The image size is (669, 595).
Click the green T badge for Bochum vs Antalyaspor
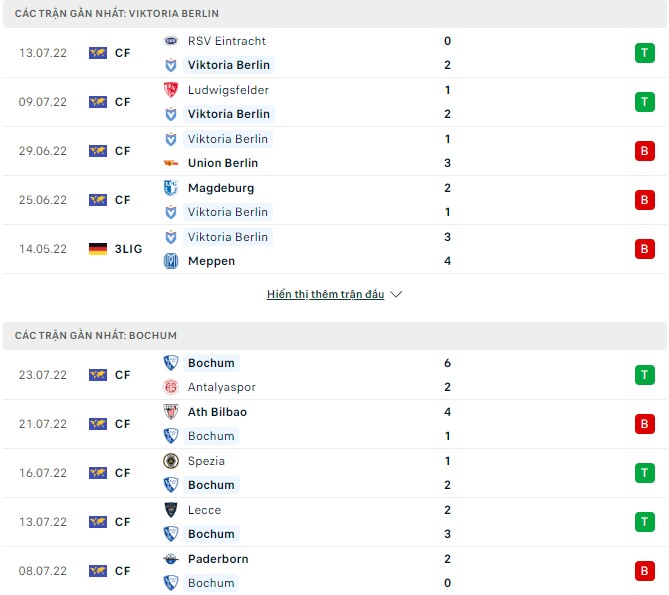coord(644,375)
